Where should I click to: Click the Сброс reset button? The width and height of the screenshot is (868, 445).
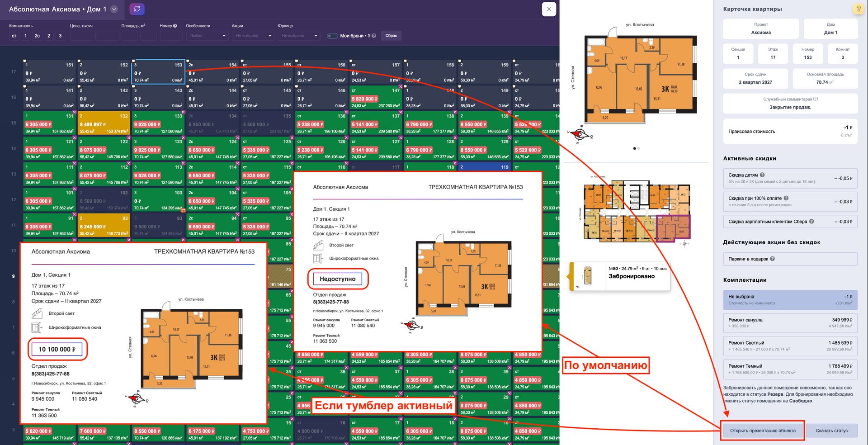coord(391,36)
